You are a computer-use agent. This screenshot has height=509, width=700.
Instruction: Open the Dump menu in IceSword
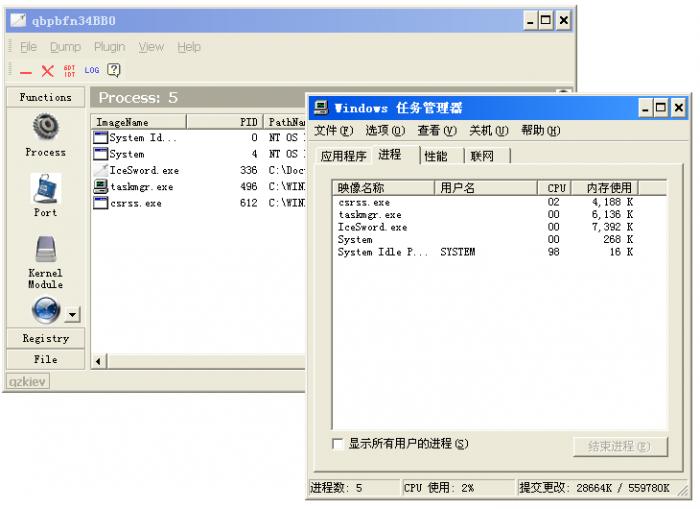pyautogui.click(x=65, y=47)
